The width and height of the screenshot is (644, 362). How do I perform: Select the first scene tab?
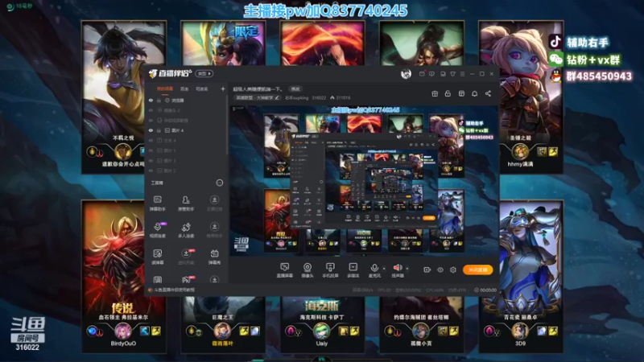coord(165,88)
